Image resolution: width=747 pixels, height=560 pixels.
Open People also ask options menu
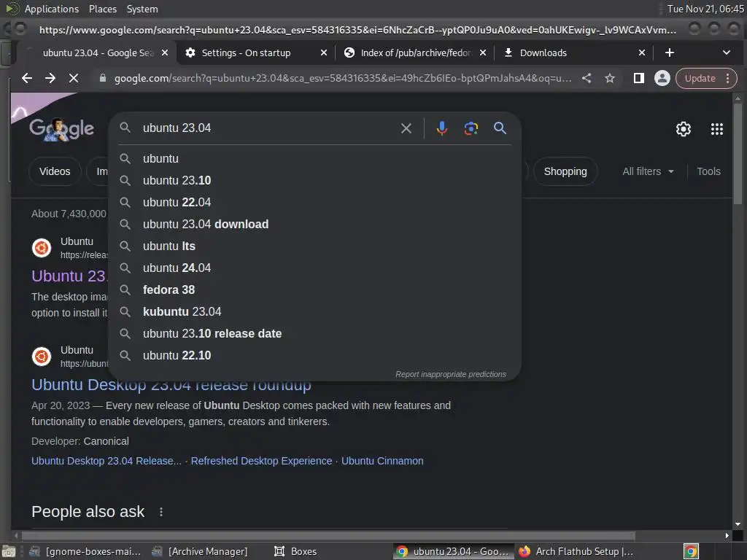click(161, 512)
